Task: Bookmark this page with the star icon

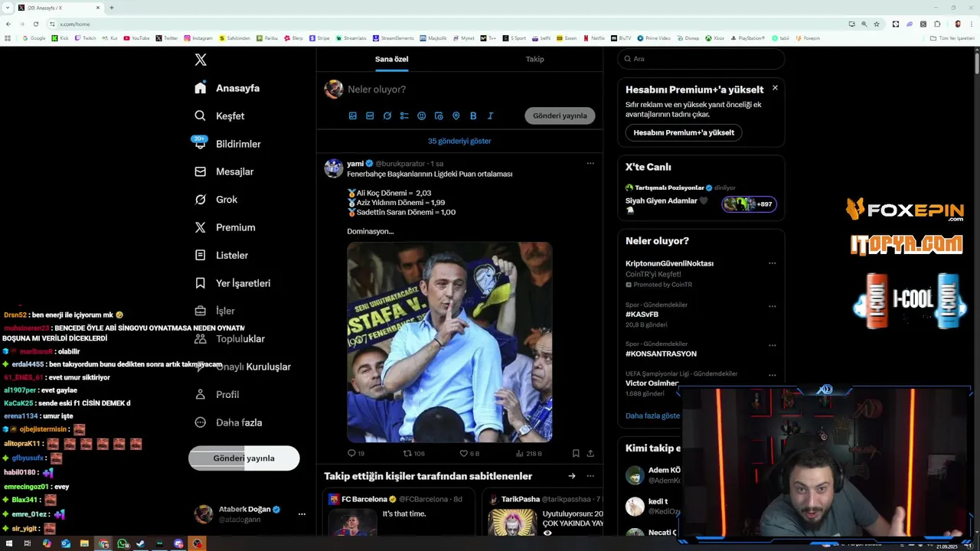Action: [877, 24]
